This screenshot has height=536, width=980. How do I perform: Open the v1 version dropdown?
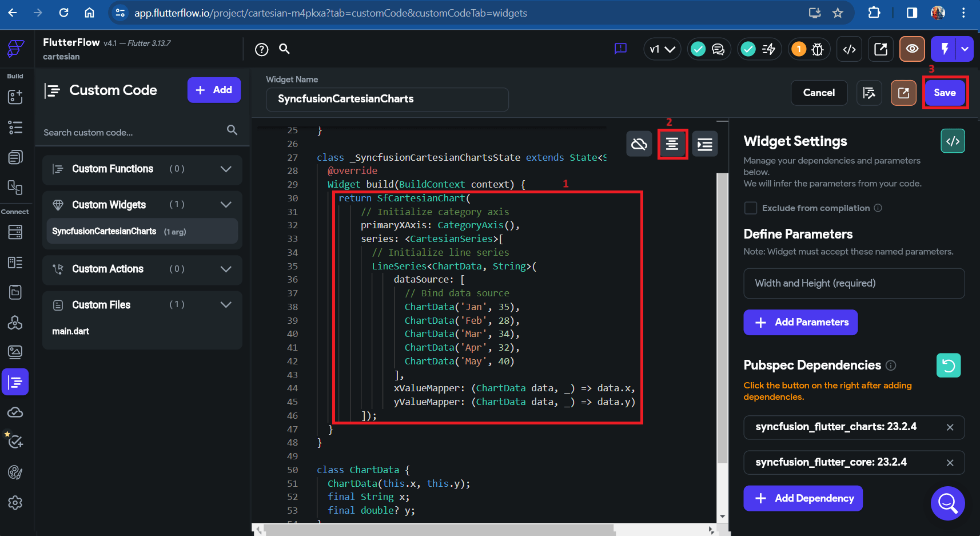[x=662, y=49]
